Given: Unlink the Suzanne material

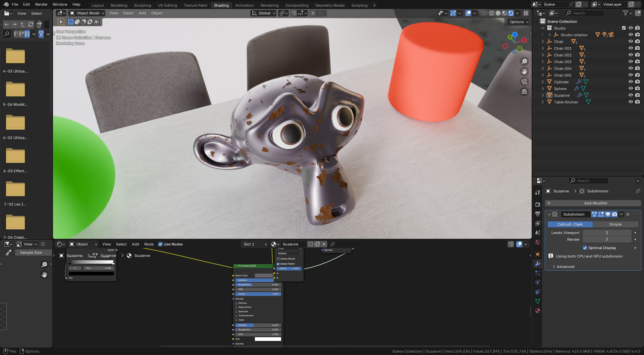Looking at the screenshot, I should click(324, 244).
